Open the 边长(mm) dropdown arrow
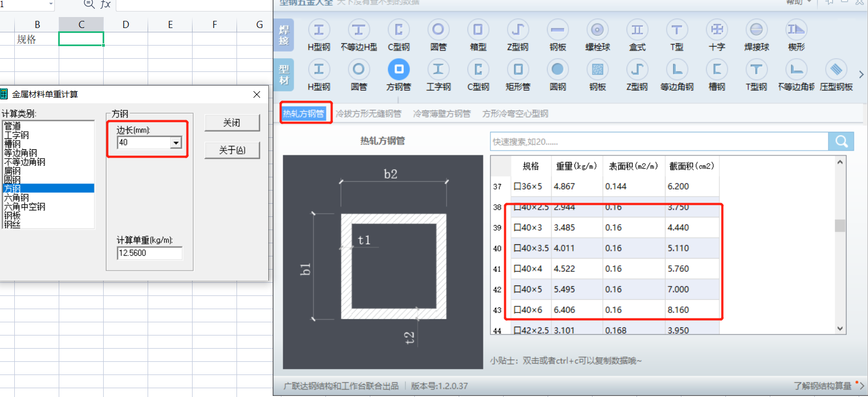Image resolution: width=868 pixels, height=397 pixels. tap(176, 143)
